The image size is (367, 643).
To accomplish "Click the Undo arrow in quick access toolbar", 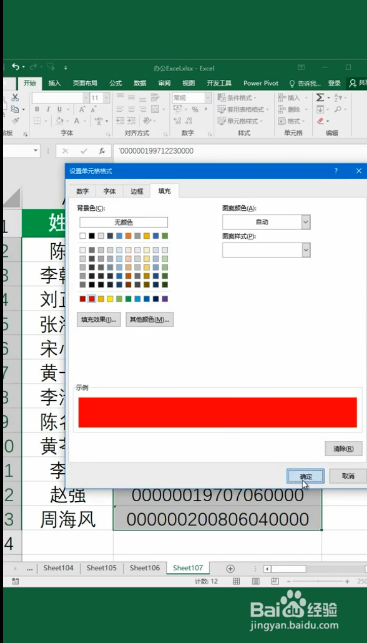I will (x=16, y=66).
